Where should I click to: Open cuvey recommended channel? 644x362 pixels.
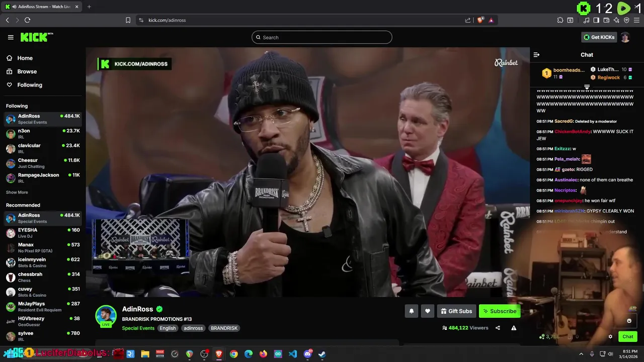[x=43, y=292]
